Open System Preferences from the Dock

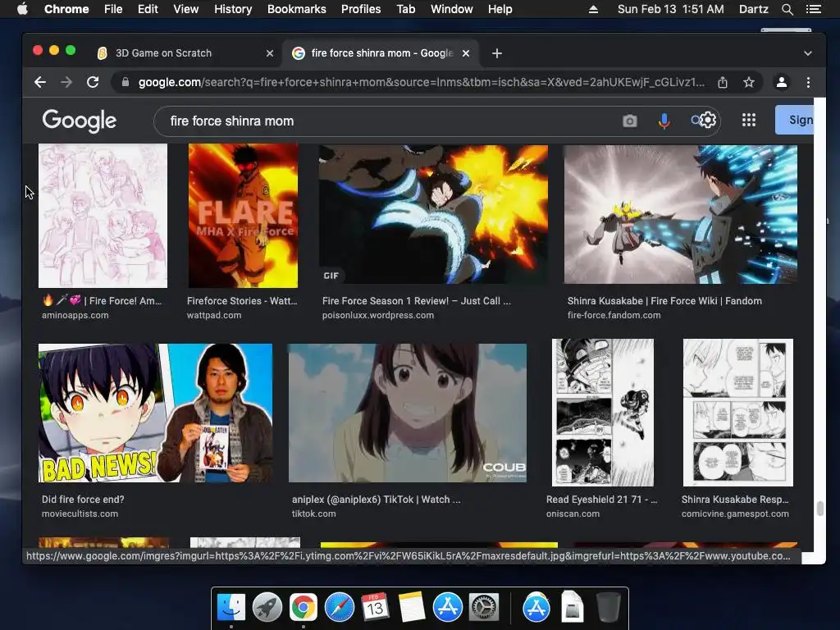(x=484, y=607)
